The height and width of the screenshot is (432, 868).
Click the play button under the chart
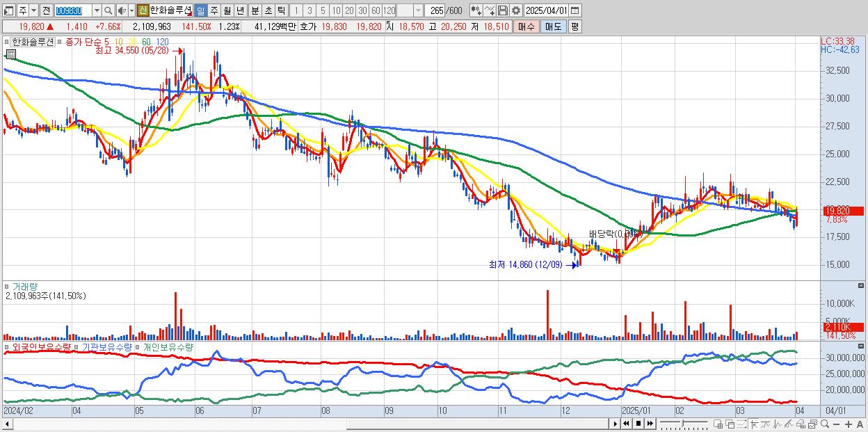pos(615,424)
